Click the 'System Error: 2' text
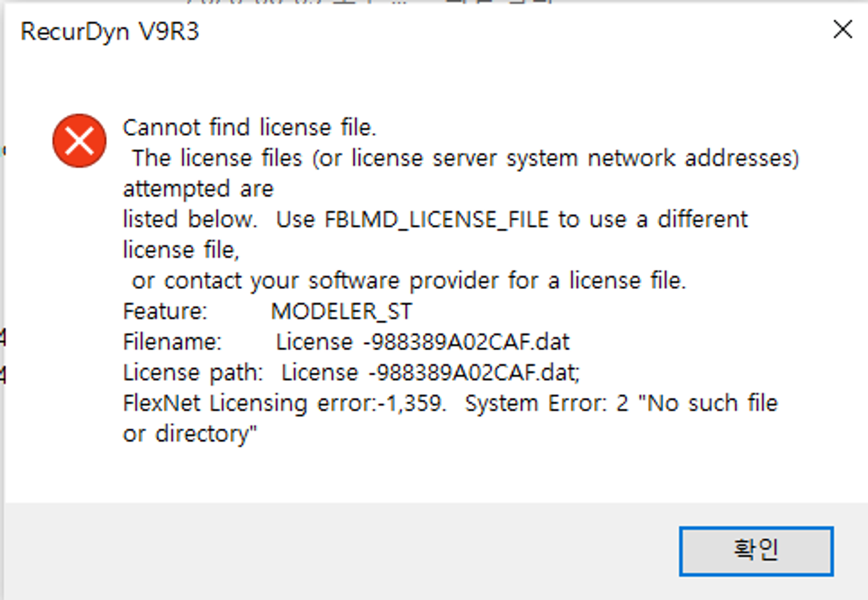This screenshot has width=868, height=600. [547, 403]
